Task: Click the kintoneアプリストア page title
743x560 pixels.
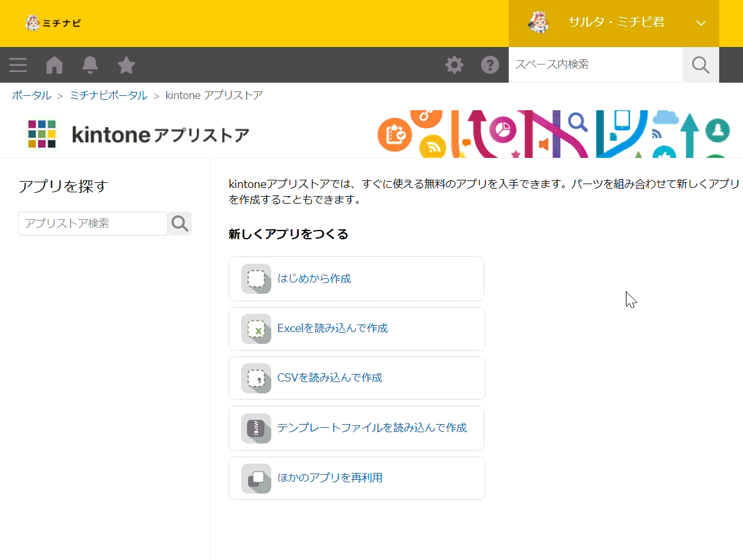Action: (160, 135)
